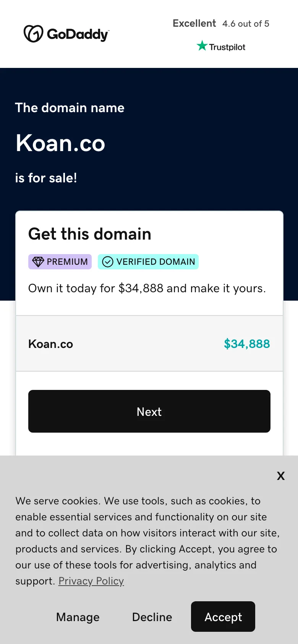Accept the cookie consent
The image size is (298, 644).
[x=223, y=617]
